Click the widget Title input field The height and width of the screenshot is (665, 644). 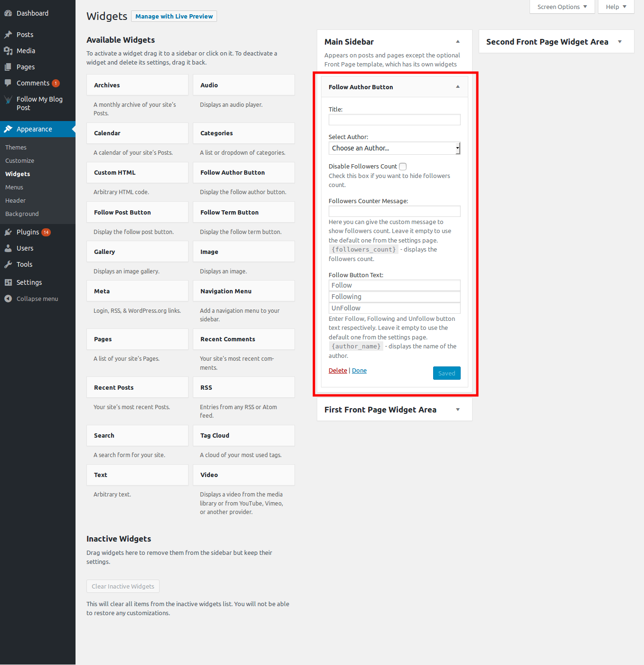pos(394,120)
